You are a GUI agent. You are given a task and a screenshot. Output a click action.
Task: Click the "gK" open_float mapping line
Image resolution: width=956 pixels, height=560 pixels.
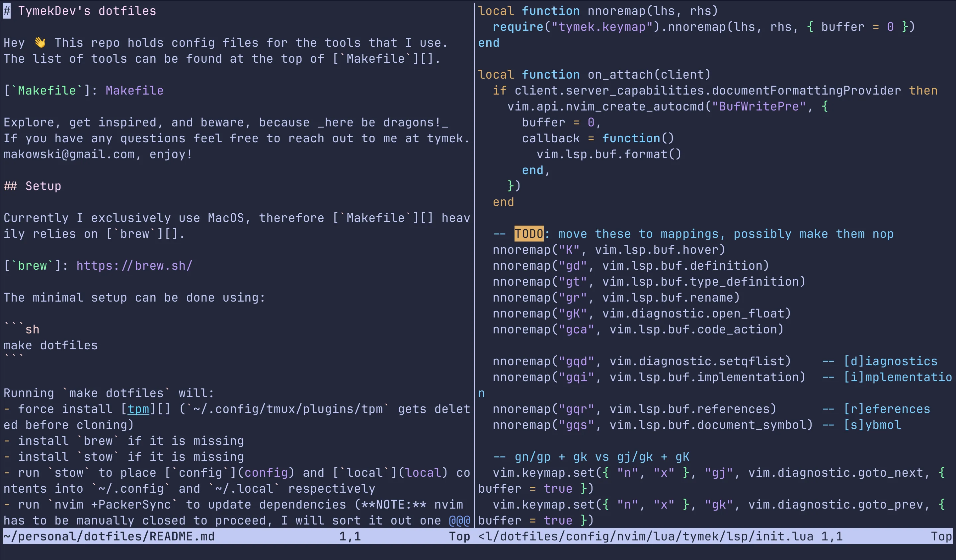point(642,313)
